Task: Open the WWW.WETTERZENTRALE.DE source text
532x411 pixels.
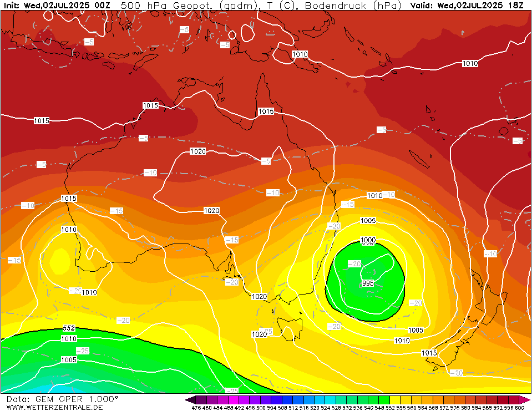Action: (x=54, y=407)
